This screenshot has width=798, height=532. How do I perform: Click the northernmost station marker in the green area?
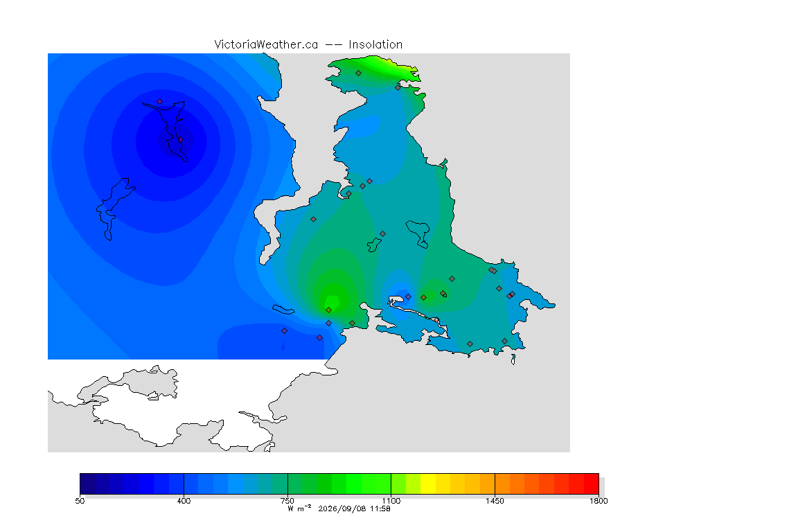pyautogui.click(x=359, y=73)
